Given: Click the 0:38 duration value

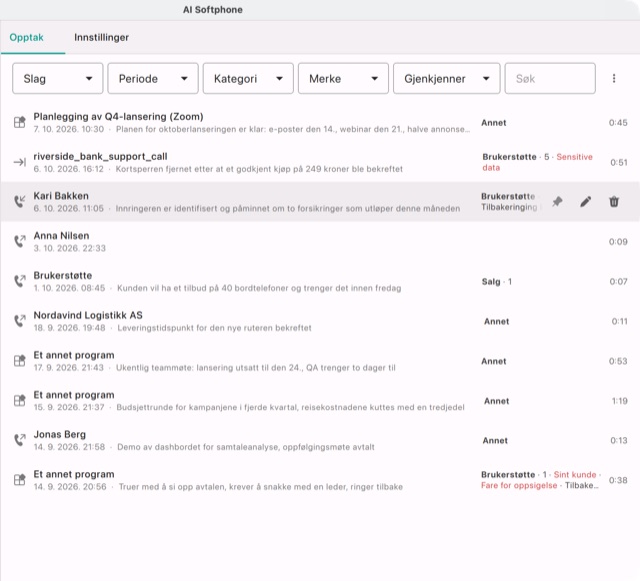Looking at the screenshot, I should (x=618, y=480).
